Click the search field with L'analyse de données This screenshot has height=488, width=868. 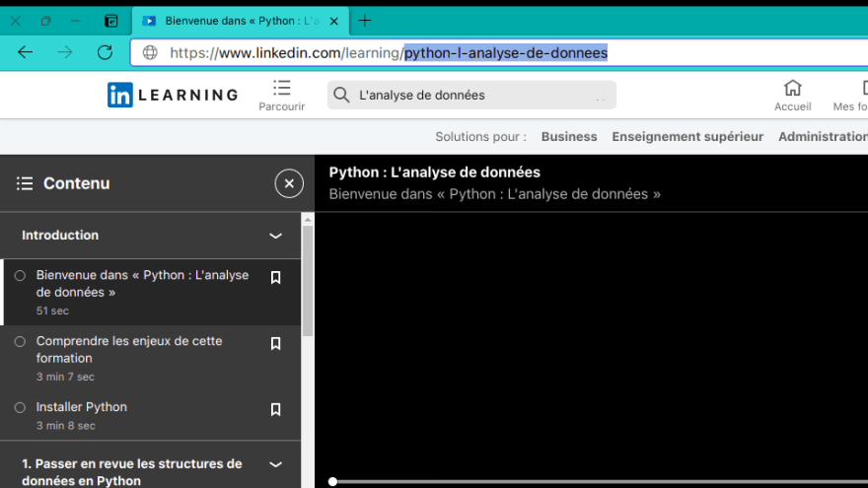(x=471, y=95)
